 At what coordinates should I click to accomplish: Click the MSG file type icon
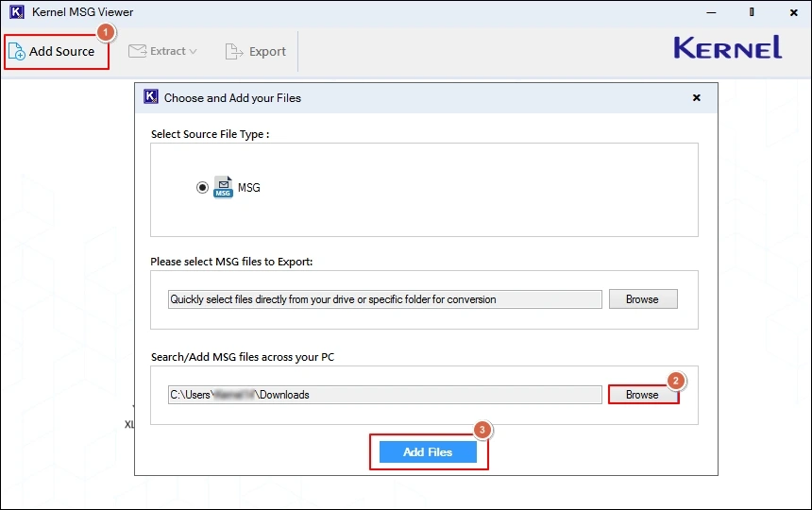coord(223,187)
